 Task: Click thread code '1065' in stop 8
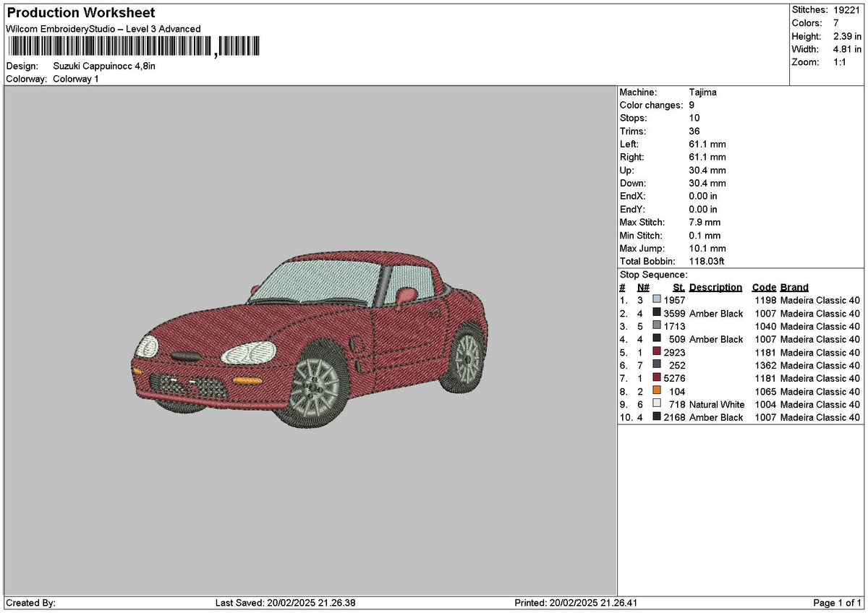pyautogui.click(x=765, y=391)
